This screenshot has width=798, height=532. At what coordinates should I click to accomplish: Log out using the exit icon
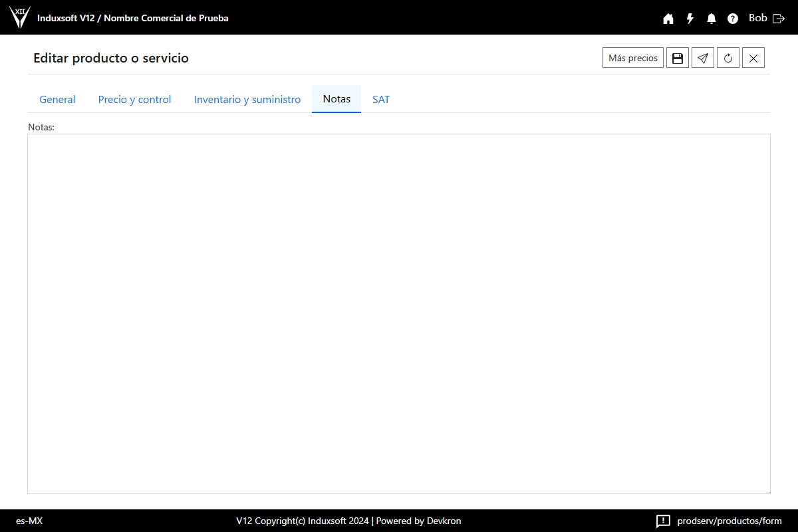pyautogui.click(x=779, y=19)
